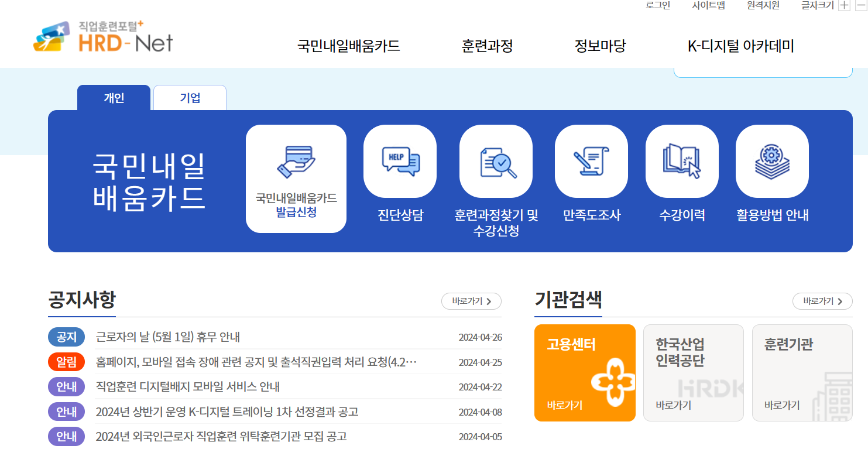Viewport: 868px width, 449px height.
Task: Open the 정보마당 top menu
Action: [x=601, y=46]
